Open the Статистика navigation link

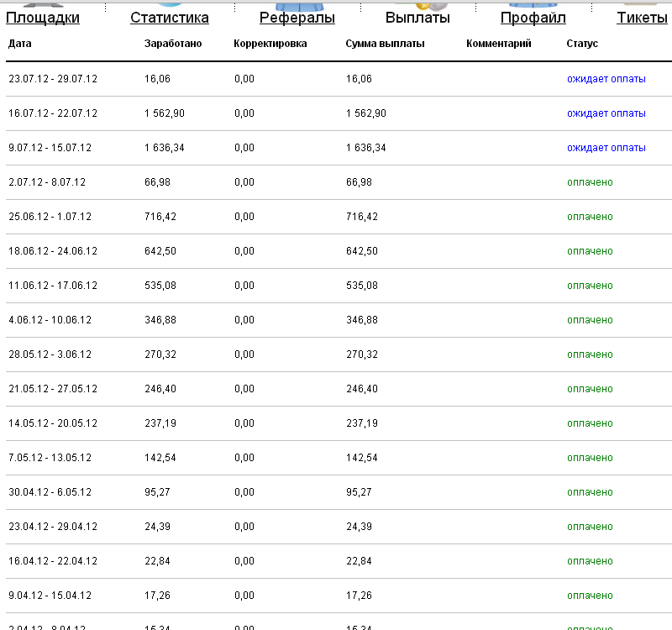[x=170, y=18]
